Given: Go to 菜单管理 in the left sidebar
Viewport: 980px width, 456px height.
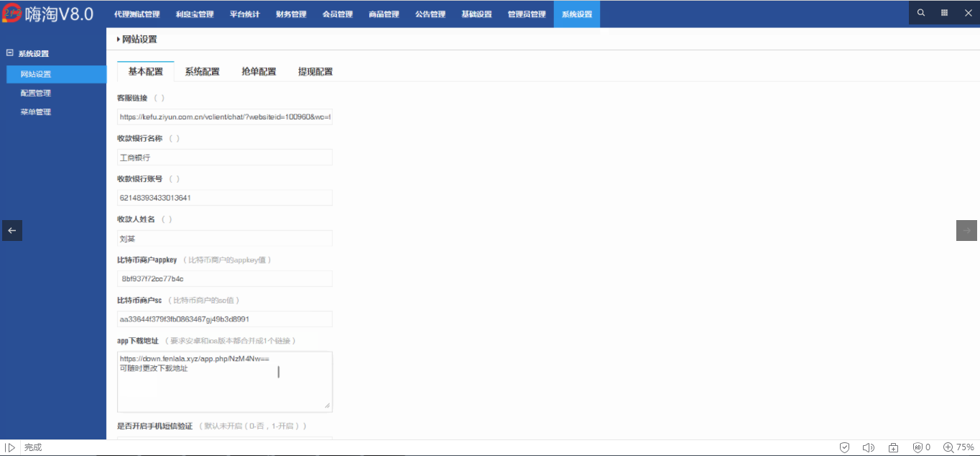Looking at the screenshot, I should click(x=36, y=112).
